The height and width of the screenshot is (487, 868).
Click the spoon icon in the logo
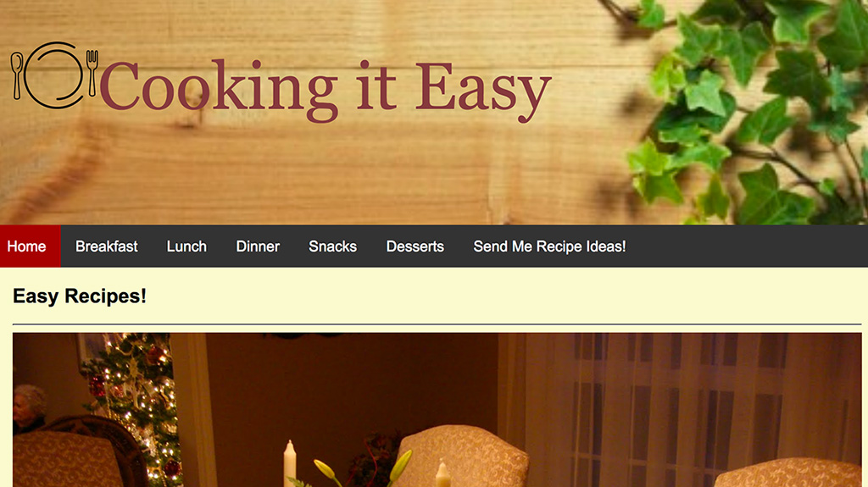pyautogui.click(x=17, y=76)
